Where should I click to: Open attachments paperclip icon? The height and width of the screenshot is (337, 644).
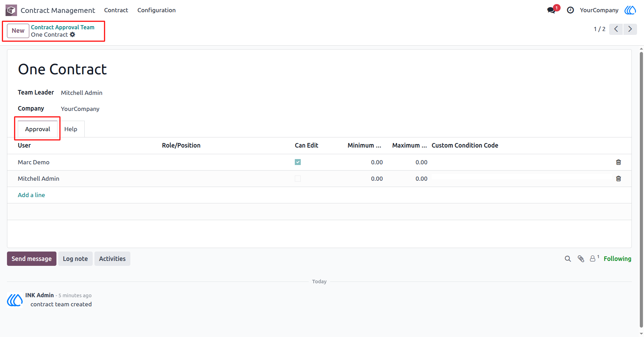pyautogui.click(x=581, y=259)
